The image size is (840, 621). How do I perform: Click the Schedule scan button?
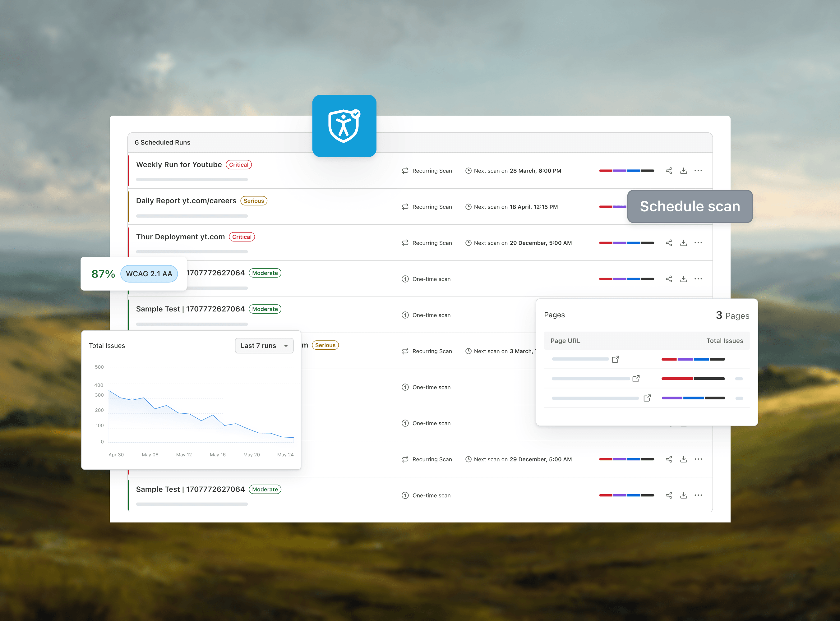(690, 206)
